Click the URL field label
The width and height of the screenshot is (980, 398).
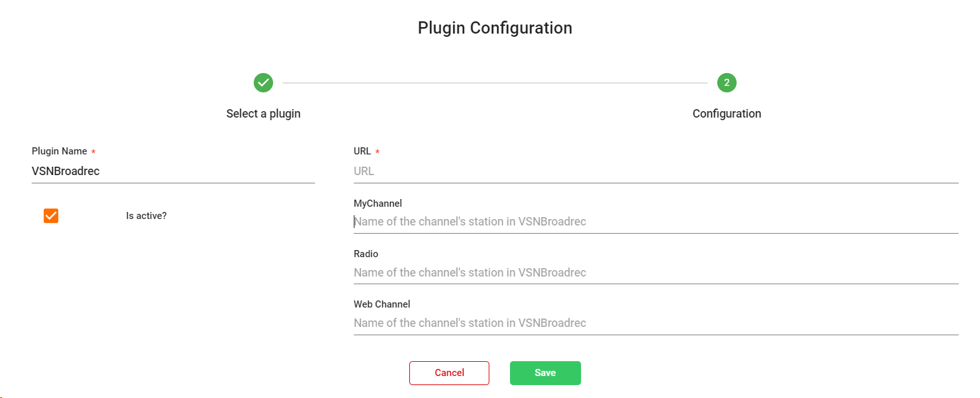pos(362,151)
